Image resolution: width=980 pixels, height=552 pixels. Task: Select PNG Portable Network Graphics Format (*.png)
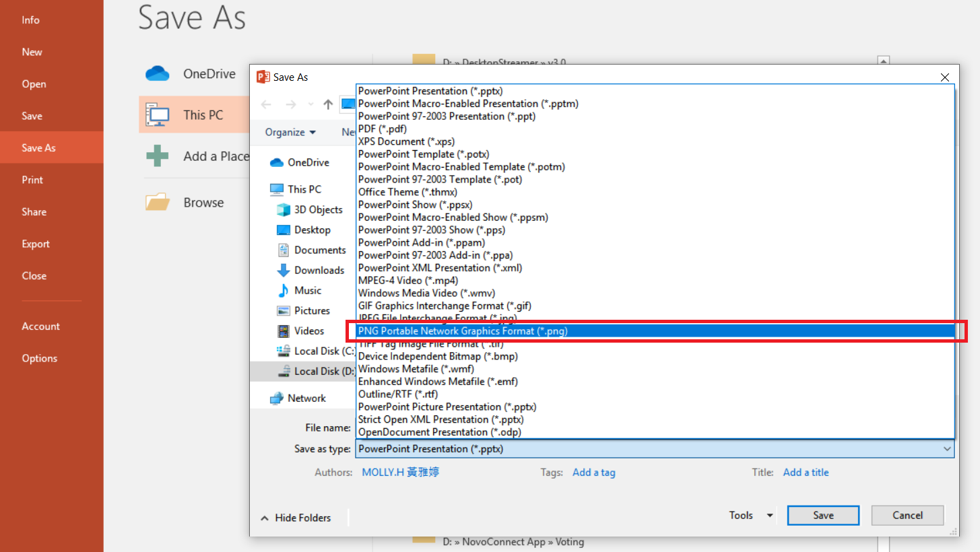[655, 331]
